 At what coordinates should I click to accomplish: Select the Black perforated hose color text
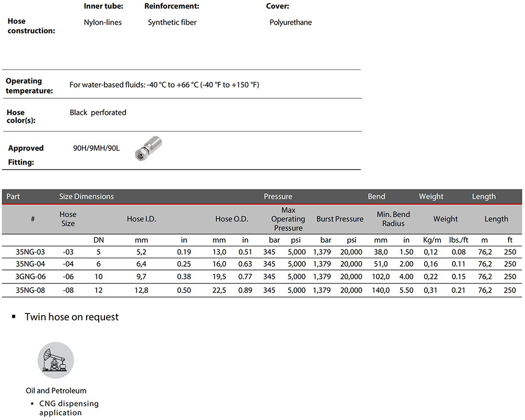98,112
